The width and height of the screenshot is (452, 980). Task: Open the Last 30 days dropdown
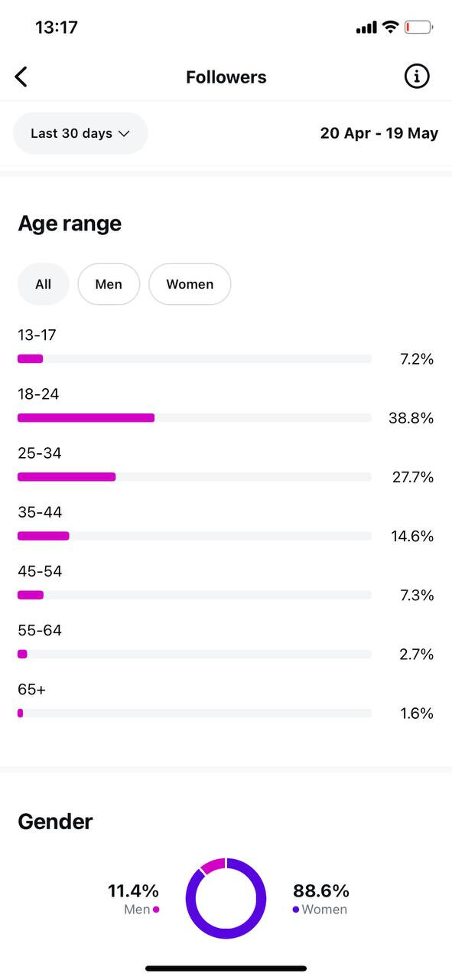(x=80, y=133)
